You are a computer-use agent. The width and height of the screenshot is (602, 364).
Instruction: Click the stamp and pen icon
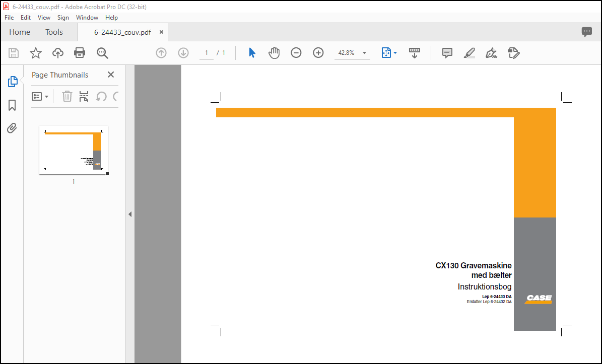pyautogui.click(x=514, y=53)
